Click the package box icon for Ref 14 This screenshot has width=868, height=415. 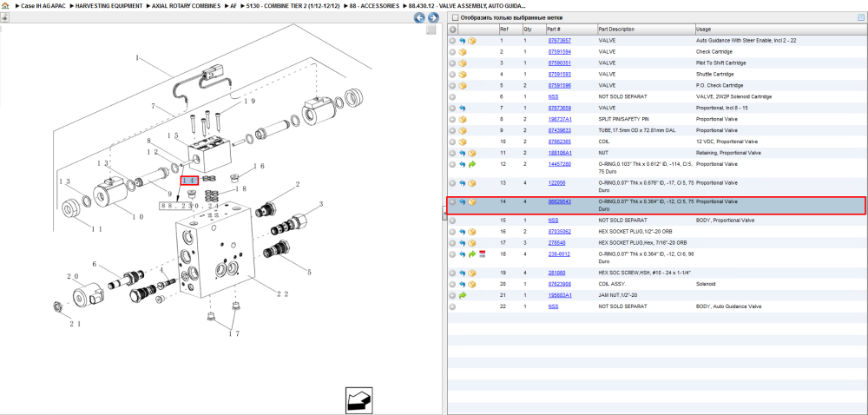tap(471, 202)
